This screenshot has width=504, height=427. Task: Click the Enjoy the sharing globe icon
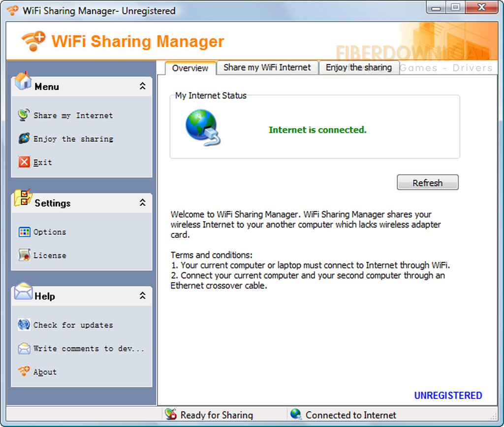coord(24,138)
